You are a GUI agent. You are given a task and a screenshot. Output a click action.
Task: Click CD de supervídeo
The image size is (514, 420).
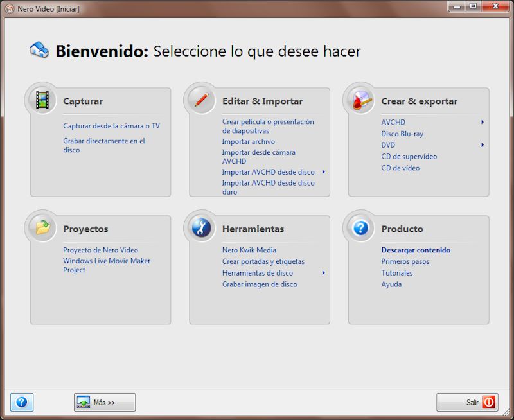point(409,157)
